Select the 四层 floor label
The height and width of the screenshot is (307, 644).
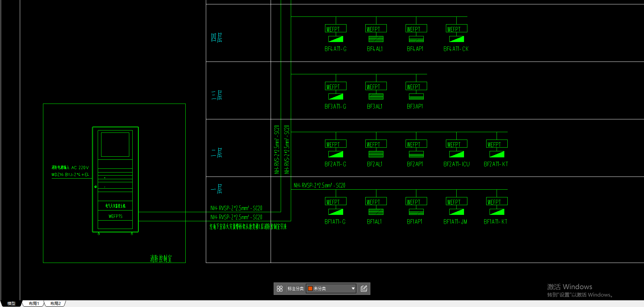tap(217, 37)
